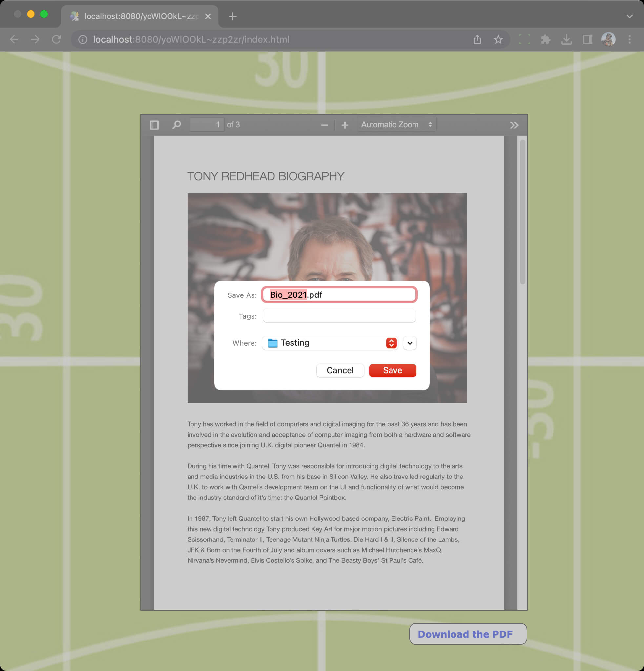Click the Save As filename input field
This screenshot has width=644, height=671.
[x=339, y=295]
